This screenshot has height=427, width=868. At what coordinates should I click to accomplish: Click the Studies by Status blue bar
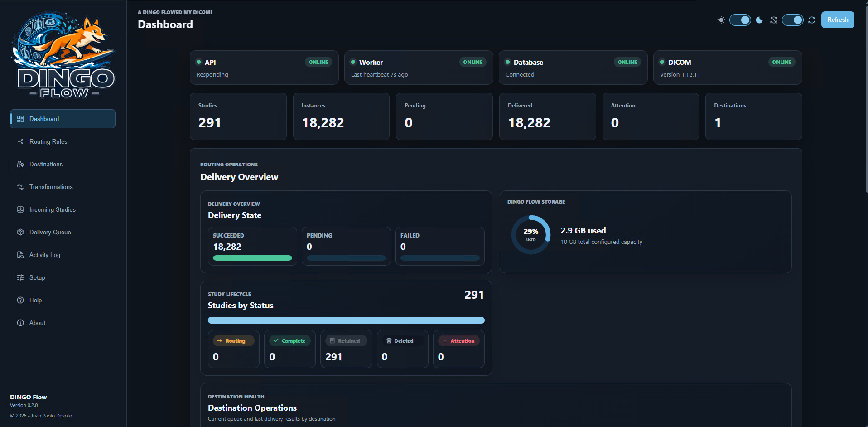click(346, 320)
